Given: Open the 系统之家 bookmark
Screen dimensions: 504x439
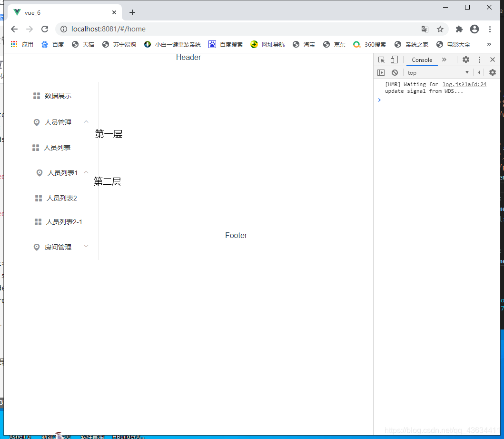Looking at the screenshot, I should coord(412,44).
